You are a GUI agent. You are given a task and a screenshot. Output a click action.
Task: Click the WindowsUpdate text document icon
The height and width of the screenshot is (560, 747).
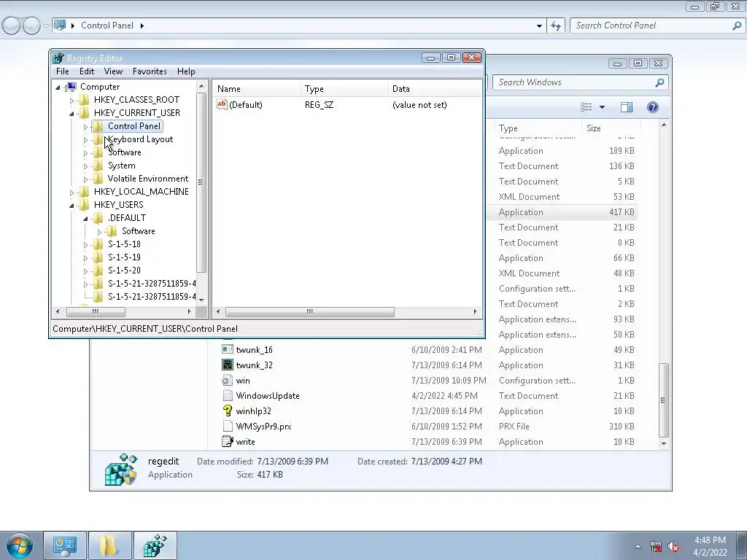coord(228,395)
